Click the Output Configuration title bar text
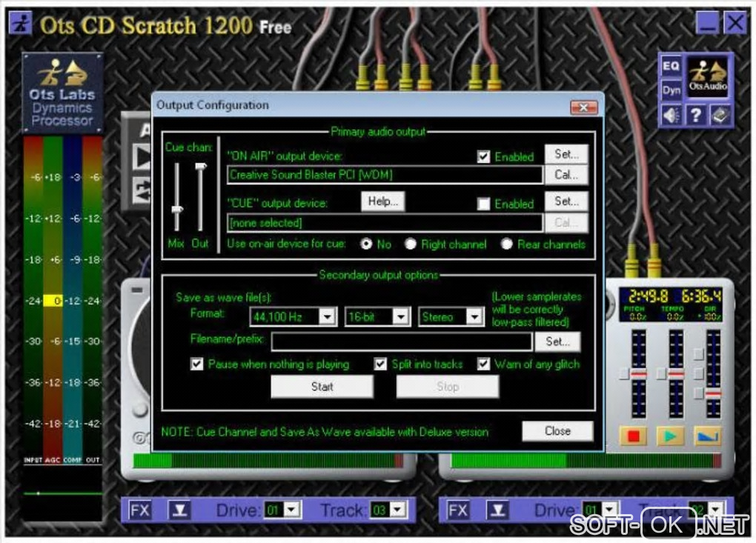This screenshot has width=756, height=543. click(x=213, y=105)
